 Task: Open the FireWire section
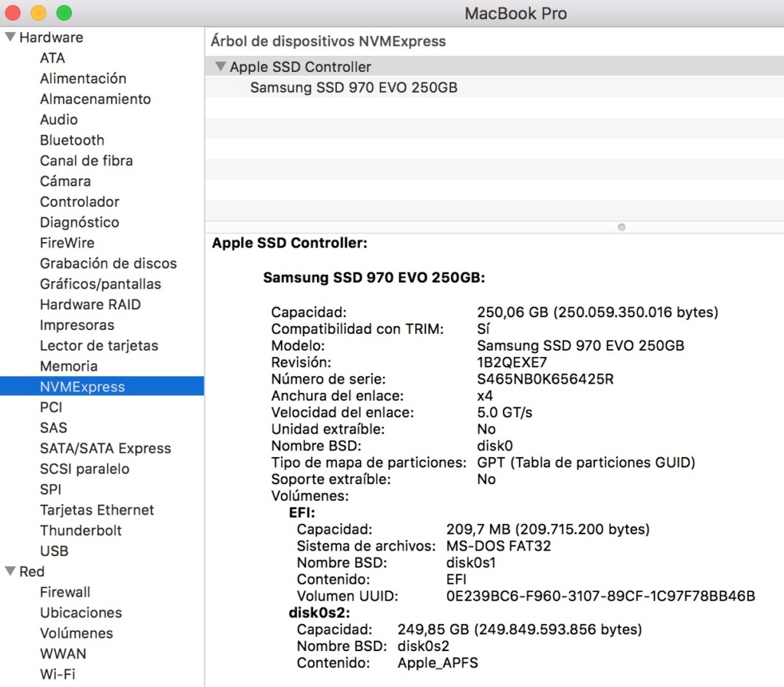click(x=67, y=243)
